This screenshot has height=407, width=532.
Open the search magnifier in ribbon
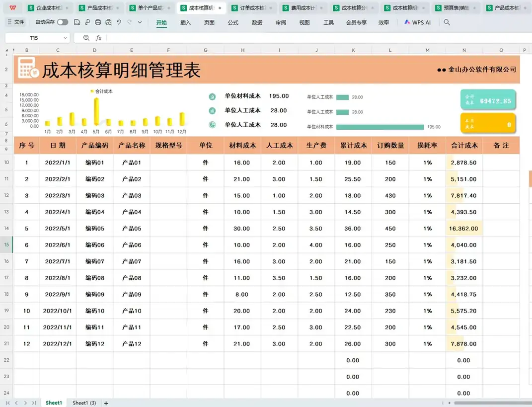tap(447, 22)
